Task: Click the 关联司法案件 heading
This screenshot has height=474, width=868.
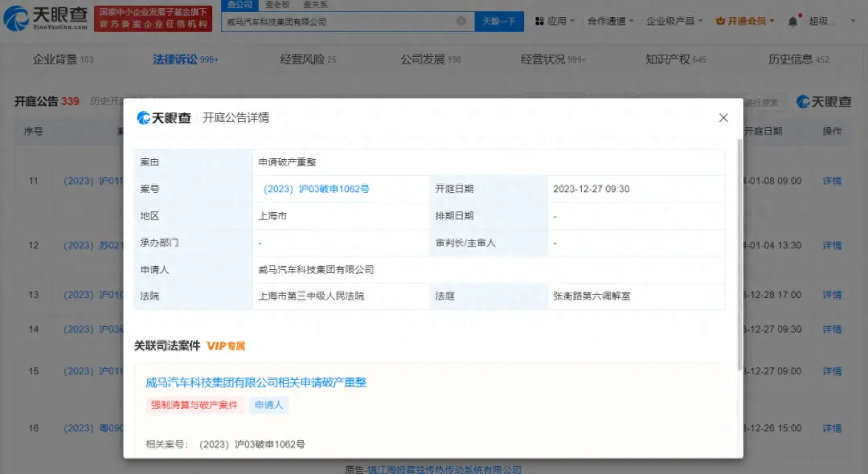Action: tap(166, 345)
